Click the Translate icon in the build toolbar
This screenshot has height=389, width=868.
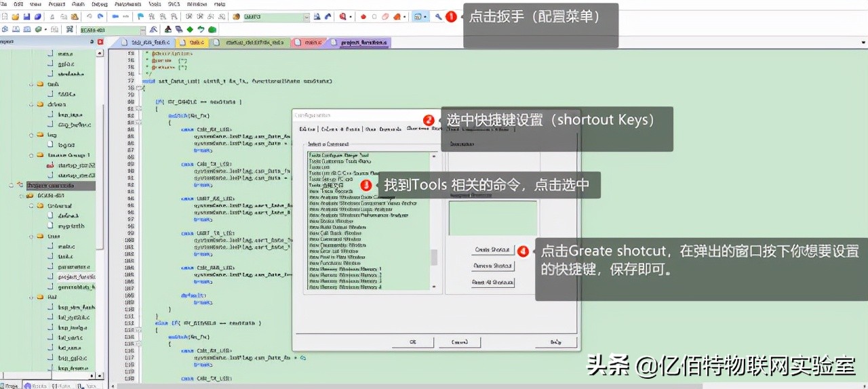point(5,29)
